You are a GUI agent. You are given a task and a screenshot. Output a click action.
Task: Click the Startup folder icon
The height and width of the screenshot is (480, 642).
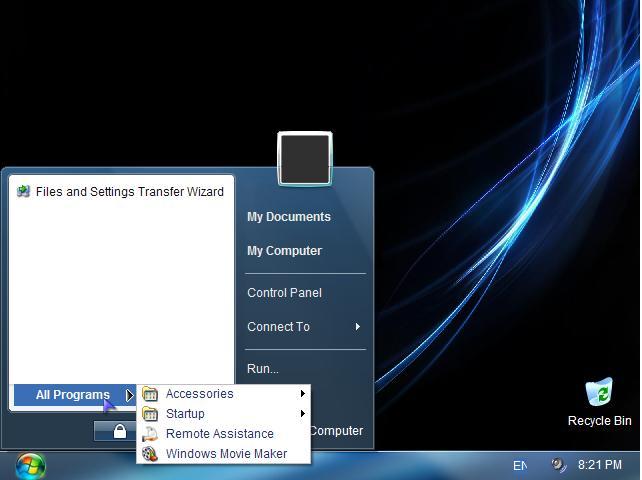point(150,414)
